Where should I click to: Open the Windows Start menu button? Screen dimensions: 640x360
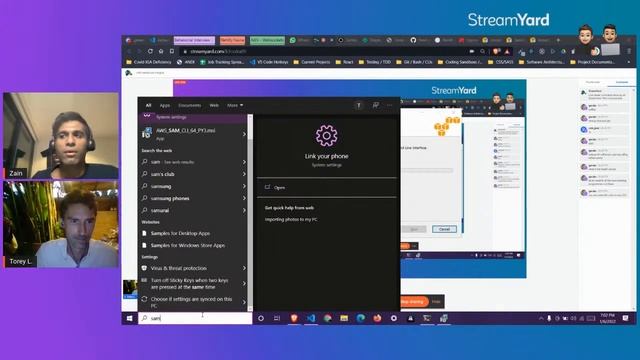coord(129,318)
